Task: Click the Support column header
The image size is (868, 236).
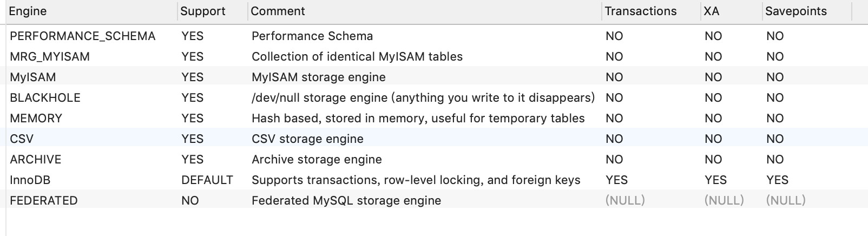Action: 203,11
